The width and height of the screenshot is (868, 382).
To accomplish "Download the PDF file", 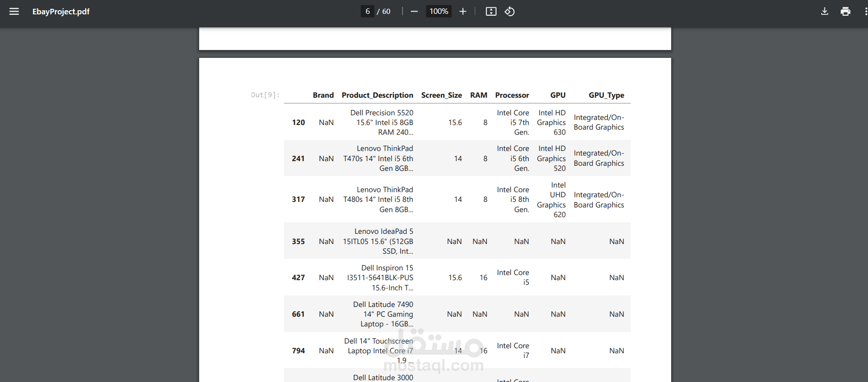I will click(824, 12).
